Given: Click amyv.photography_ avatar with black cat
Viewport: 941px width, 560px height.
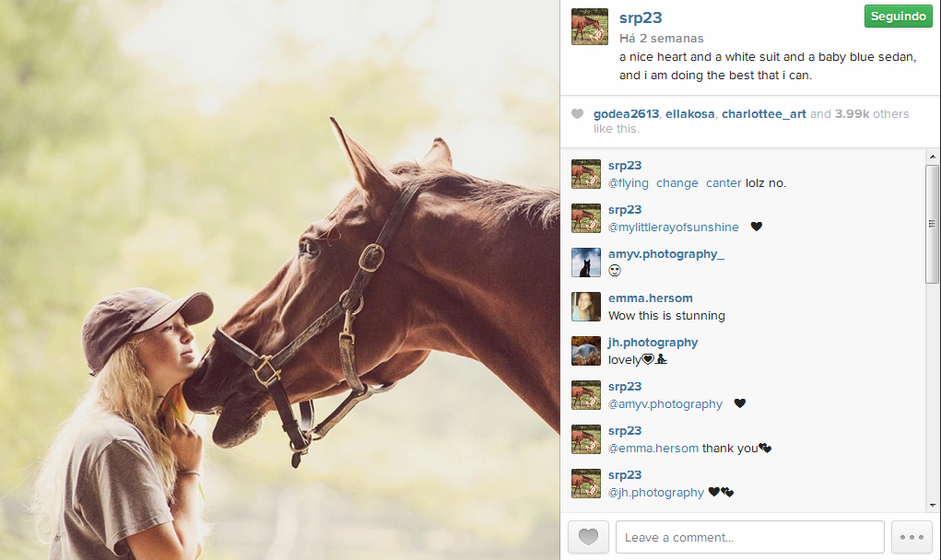Looking at the screenshot, I should click(586, 262).
